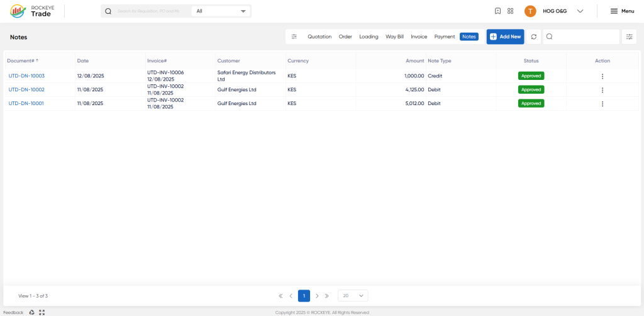The image size is (644, 316).
Task: Click the Date column header
Action: click(83, 60)
